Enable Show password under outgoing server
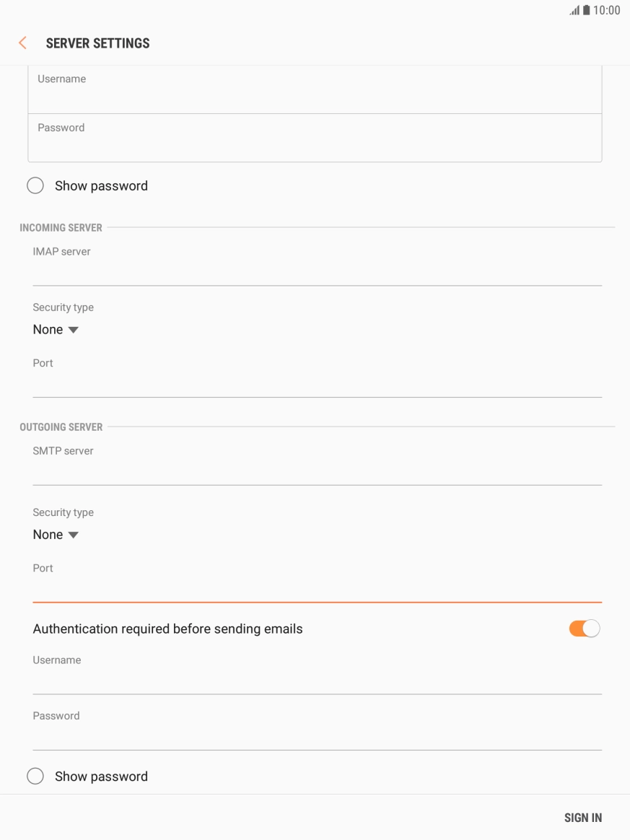630x840 pixels. [x=35, y=776]
